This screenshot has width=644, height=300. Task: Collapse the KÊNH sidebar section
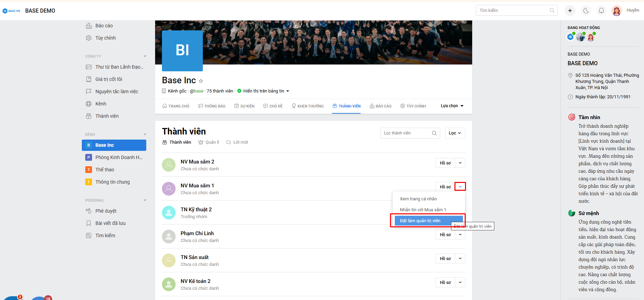coord(145,134)
